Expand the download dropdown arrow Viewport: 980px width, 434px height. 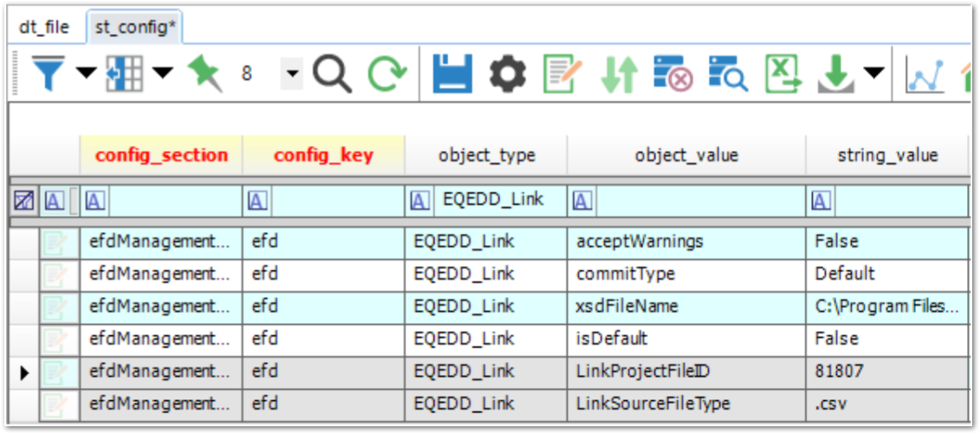pyautogui.click(x=874, y=74)
